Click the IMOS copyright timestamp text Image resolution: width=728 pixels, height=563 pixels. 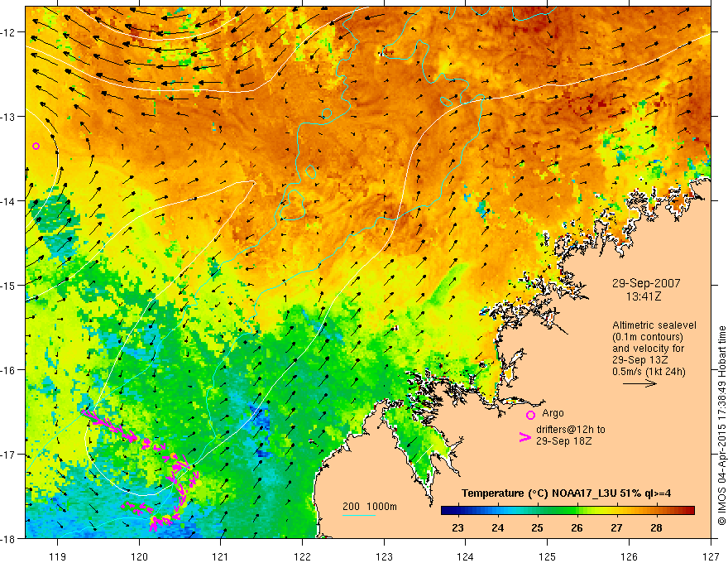[x=721, y=427]
